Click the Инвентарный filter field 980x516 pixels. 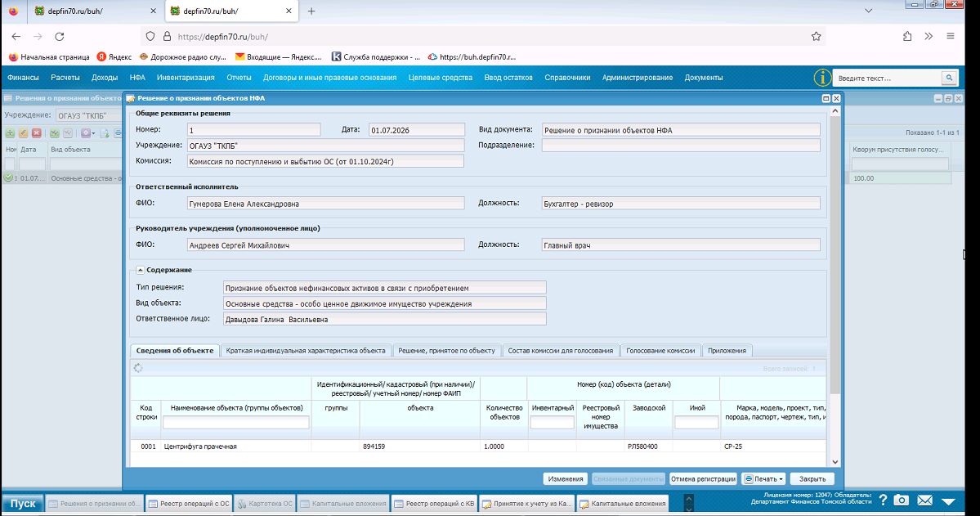[x=553, y=423]
